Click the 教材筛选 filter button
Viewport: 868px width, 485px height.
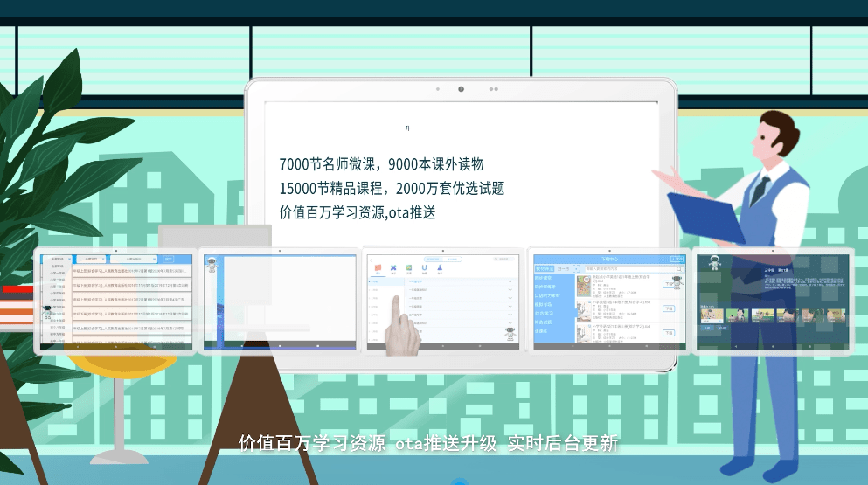[545, 268]
